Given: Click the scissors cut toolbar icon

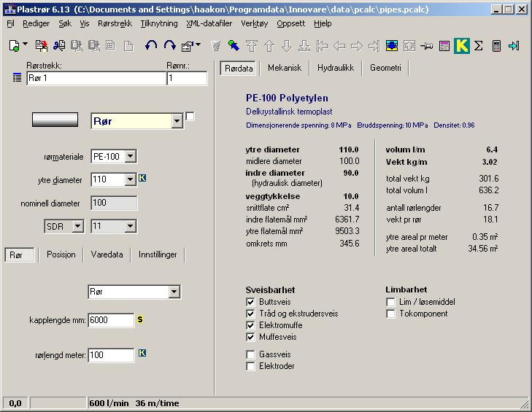Looking at the screenshot, I should pyautogui.click(x=59, y=45).
